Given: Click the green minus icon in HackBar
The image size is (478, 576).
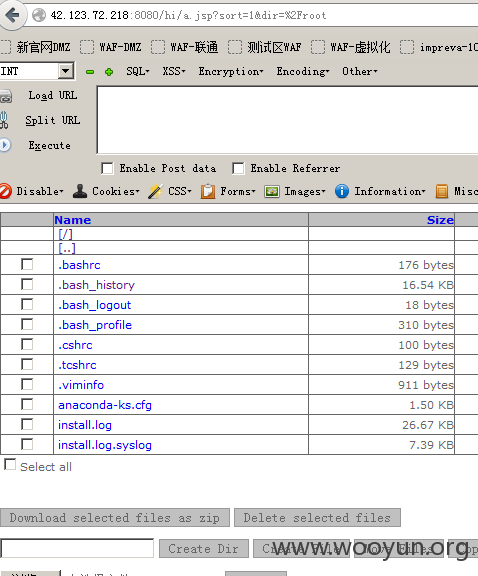Looking at the screenshot, I should (x=90, y=72).
